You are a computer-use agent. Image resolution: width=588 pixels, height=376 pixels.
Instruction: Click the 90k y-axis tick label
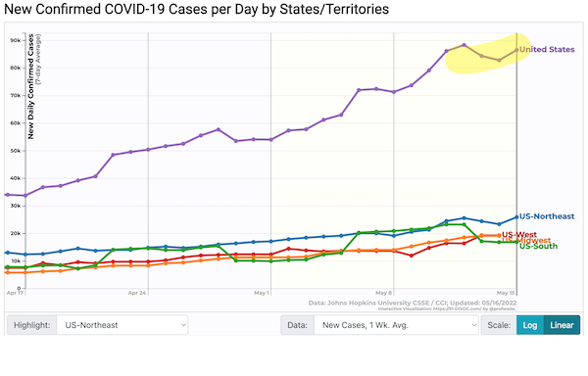pos(16,40)
